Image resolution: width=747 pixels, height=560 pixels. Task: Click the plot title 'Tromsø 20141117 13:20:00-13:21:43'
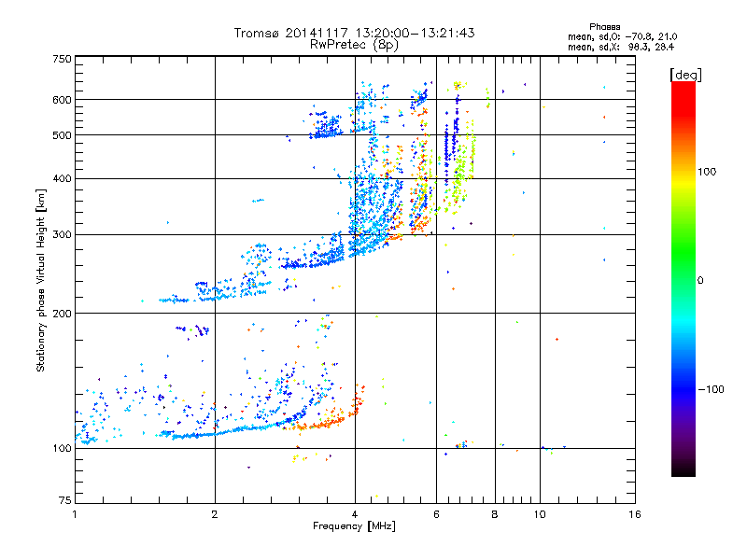pyautogui.click(x=354, y=33)
